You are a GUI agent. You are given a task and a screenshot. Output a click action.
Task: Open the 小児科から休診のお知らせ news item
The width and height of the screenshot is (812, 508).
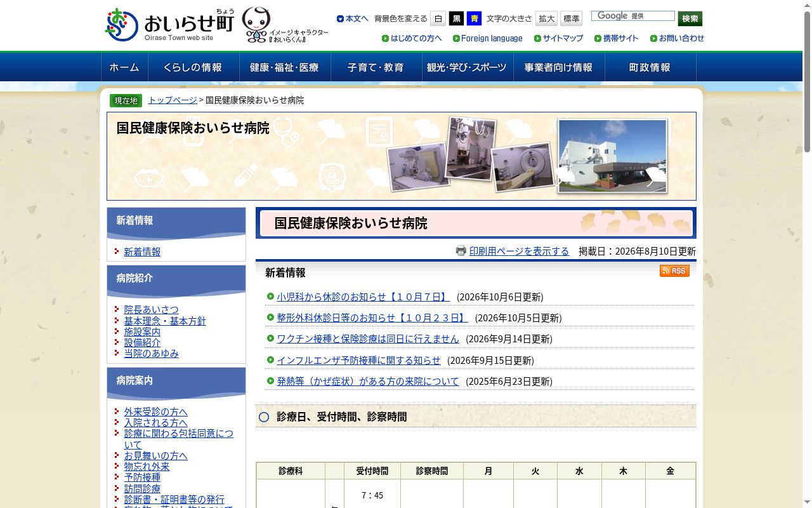(363, 297)
